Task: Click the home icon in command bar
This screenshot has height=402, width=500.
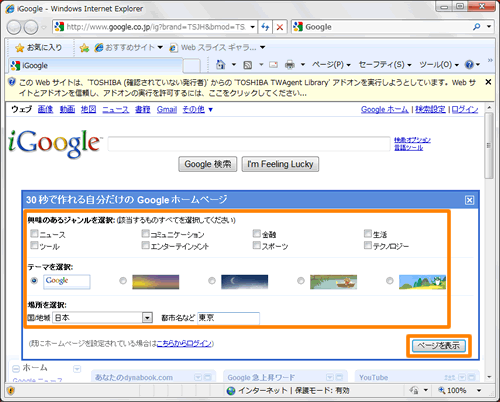Action: pos(220,64)
